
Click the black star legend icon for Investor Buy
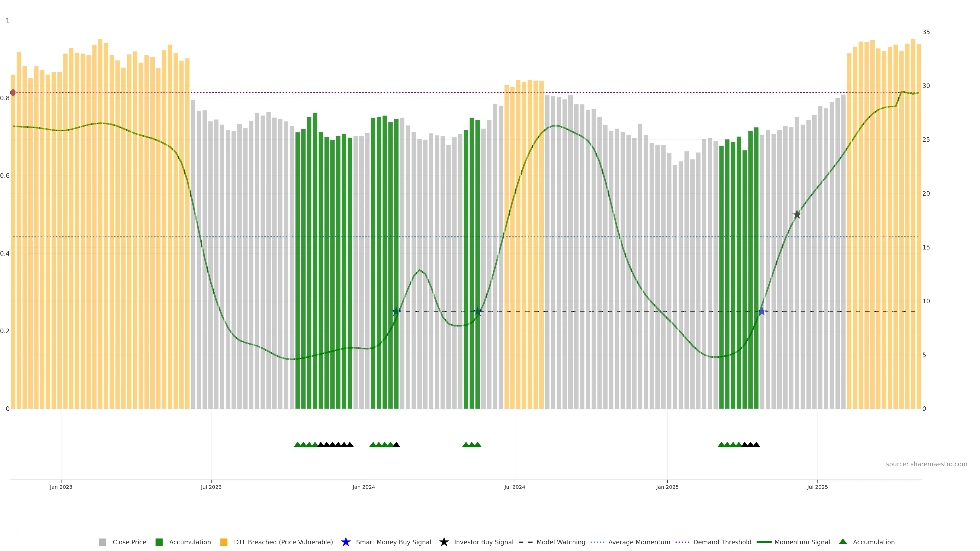tap(444, 542)
